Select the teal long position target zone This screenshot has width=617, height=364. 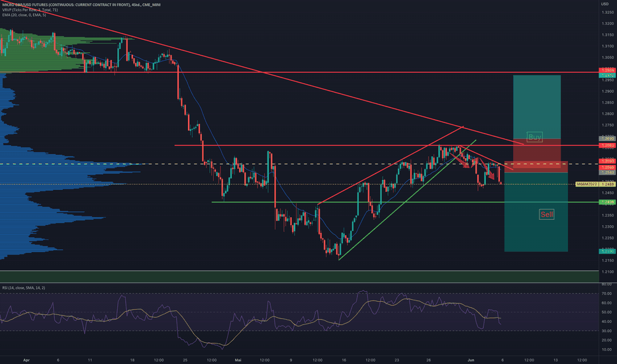pos(537,107)
